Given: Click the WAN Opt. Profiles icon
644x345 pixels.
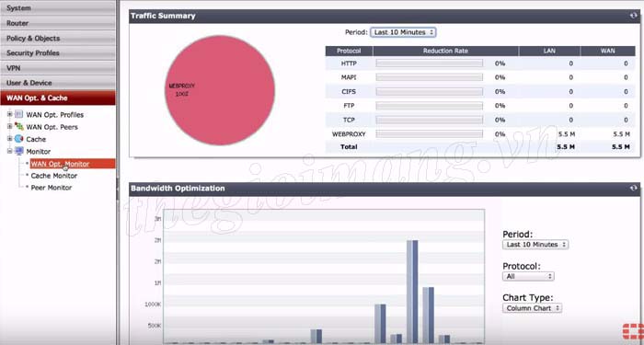Looking at the screenshot, I should [19, 115].
